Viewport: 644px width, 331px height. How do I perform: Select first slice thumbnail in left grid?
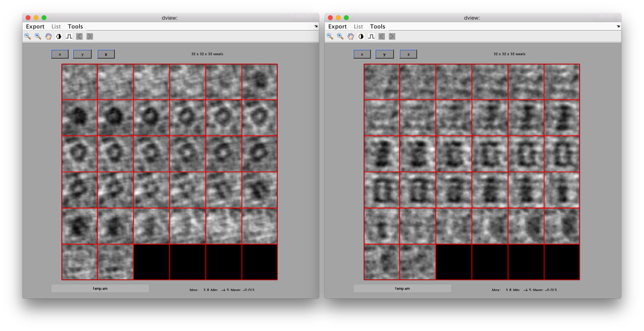pos(79,82)
